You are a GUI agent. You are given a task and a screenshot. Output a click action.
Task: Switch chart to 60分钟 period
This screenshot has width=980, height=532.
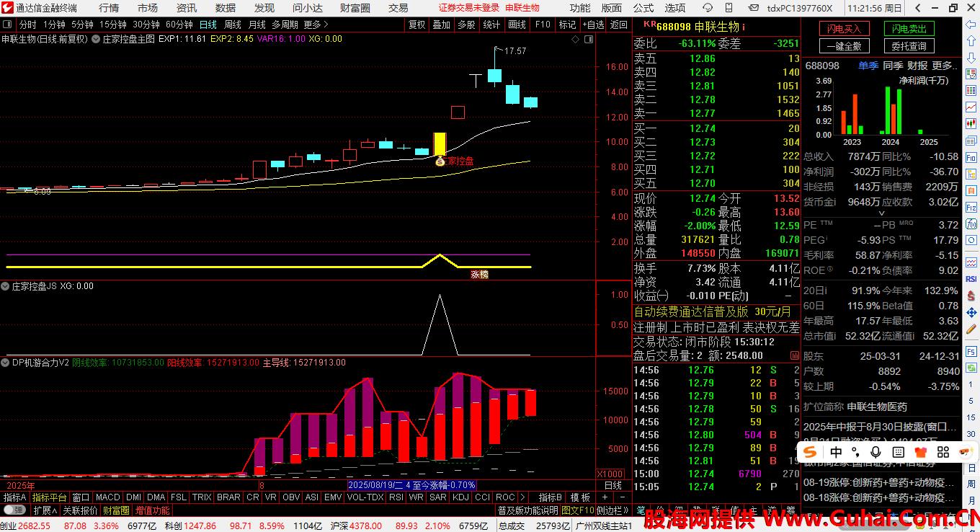tap(179, 25)
